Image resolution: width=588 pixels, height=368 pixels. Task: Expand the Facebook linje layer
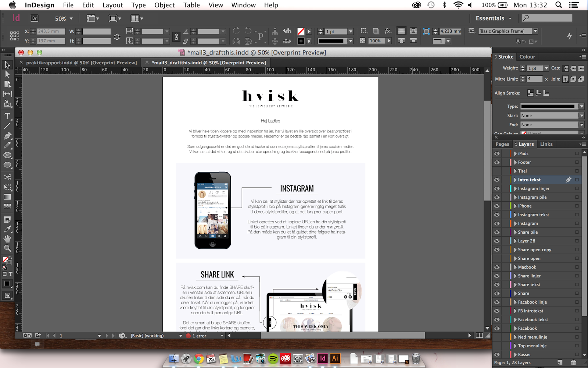point(515,302)
